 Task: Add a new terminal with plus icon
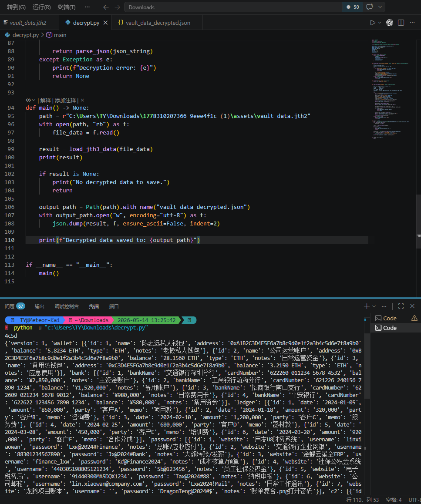367,306
